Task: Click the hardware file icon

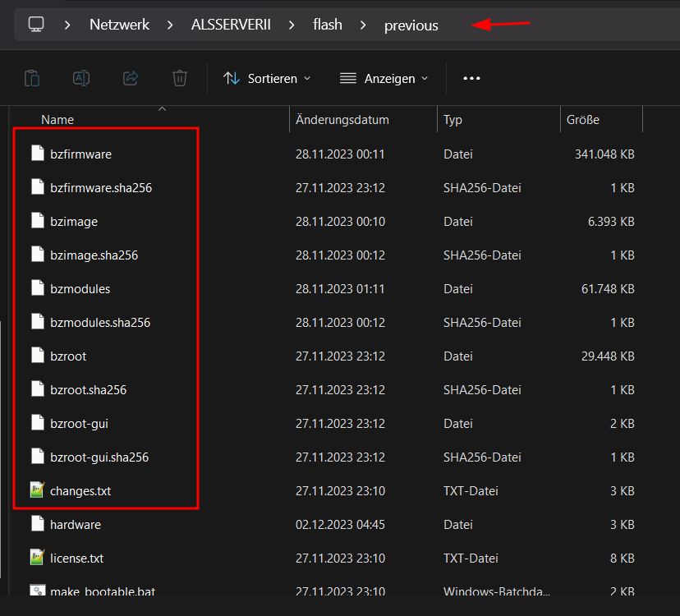Action: 38,524
